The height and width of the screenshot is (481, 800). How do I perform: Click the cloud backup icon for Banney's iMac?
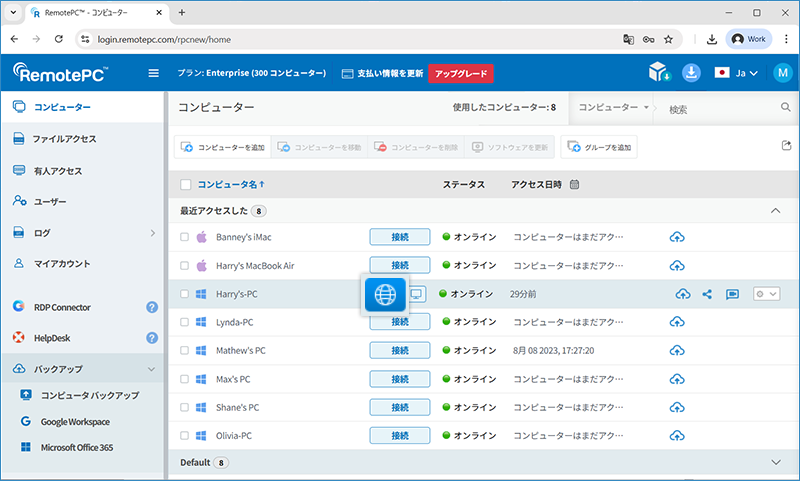coord(677,237)
